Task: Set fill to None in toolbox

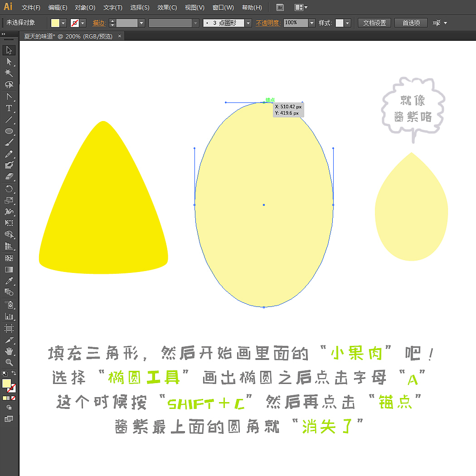Action: point(13,398)
